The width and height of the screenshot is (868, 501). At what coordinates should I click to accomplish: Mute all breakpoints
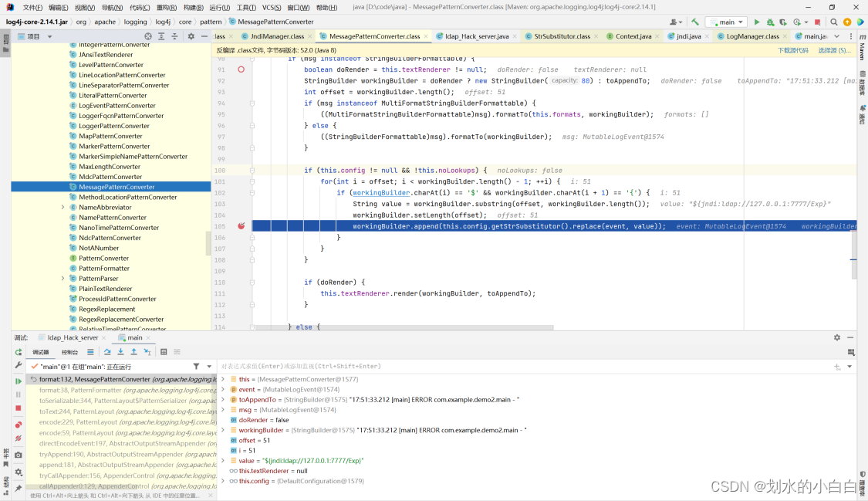point(19,438)
